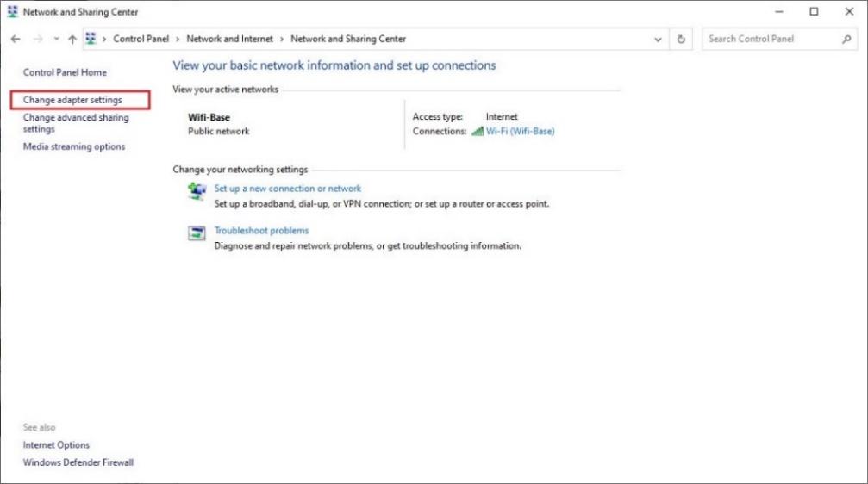Click the heading View your basic network information
The image size is (868, 484).
(334, 65)
